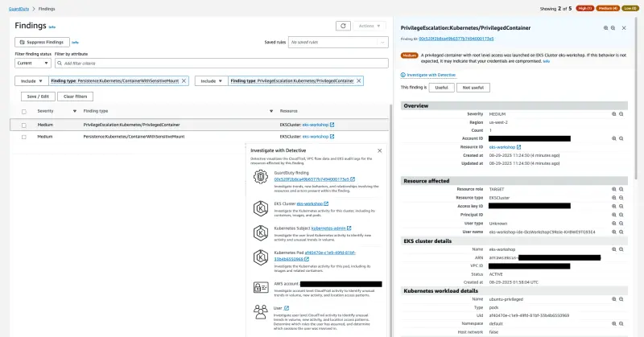Click the refresh findings icon button
644x337 pixels.
pos(343,26)
